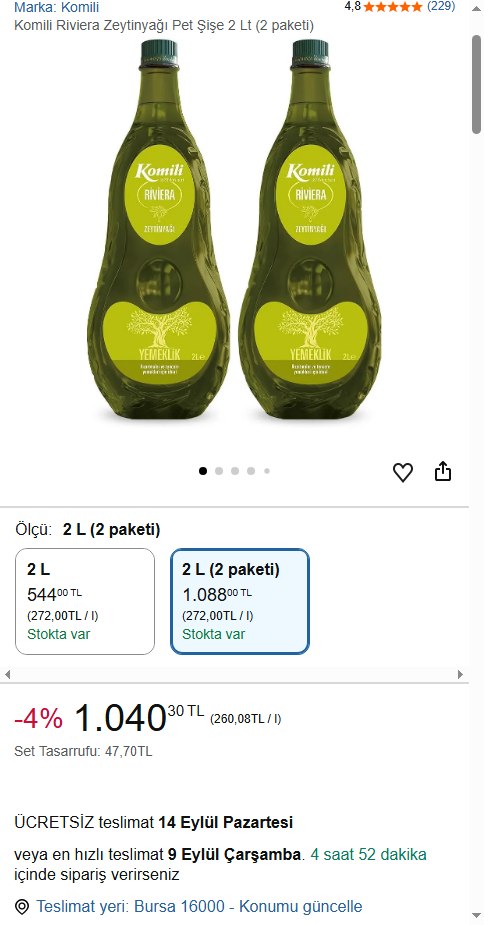Image resolution: width=484 pixels, height=925 pixels.
Task: Jump to third image carousel dot
Action: pos(235,471)
